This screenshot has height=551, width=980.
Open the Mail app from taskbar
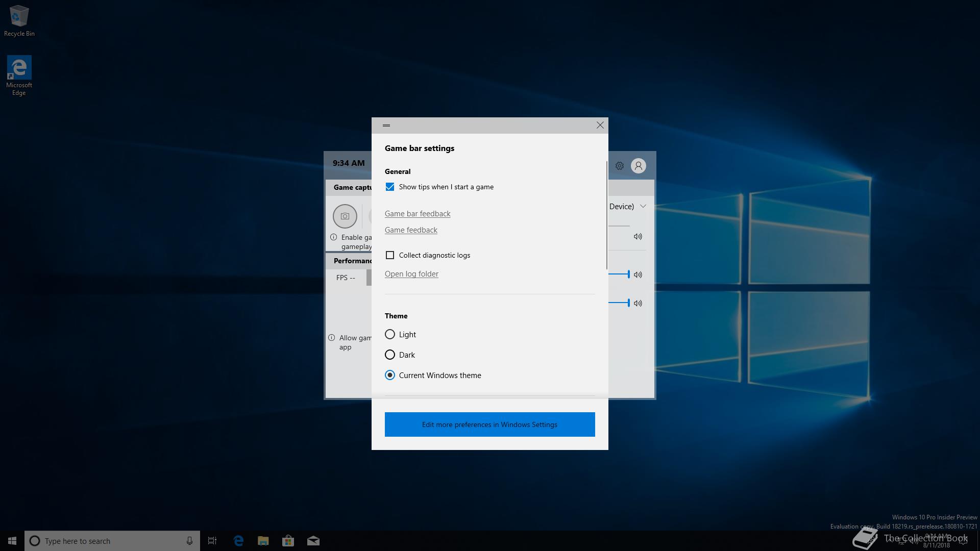pos(313,541)
